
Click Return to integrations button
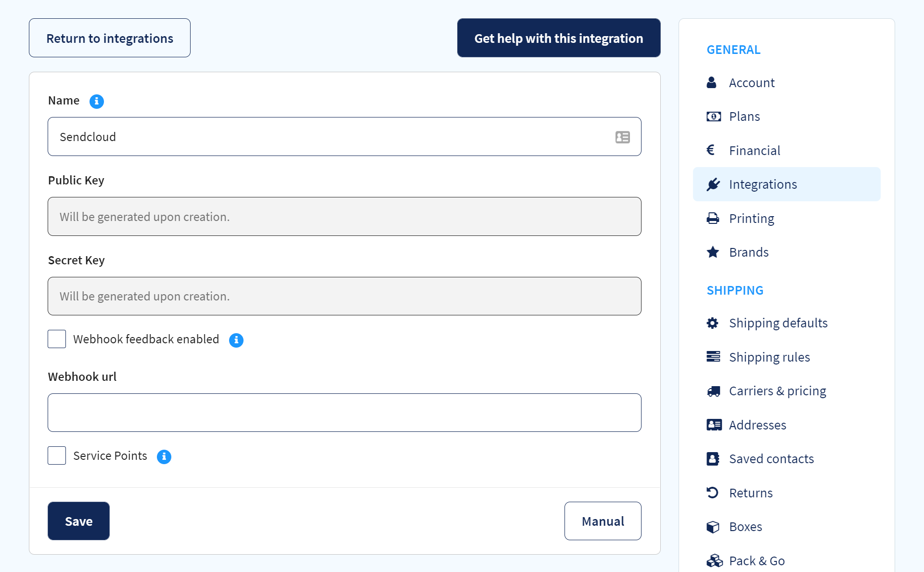(x=110, y=38)
